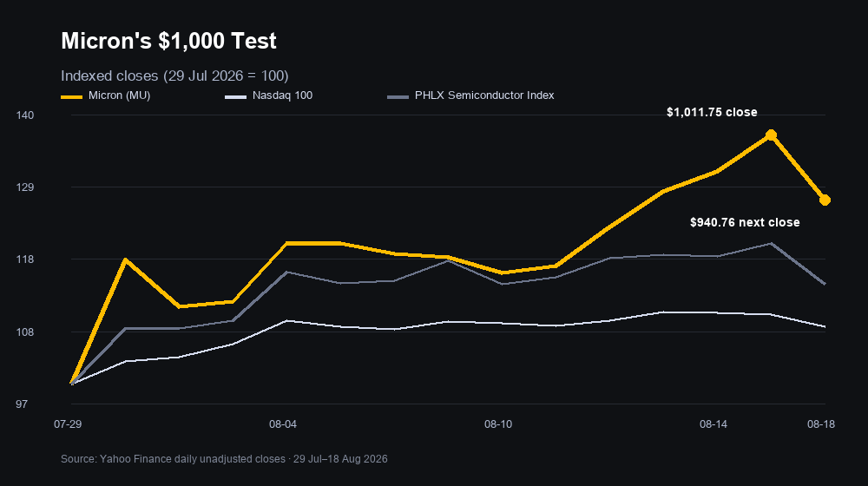This screenshot has width=868, height=486.
Task: Click the y-axis label 140
Action: pos(25,115)
